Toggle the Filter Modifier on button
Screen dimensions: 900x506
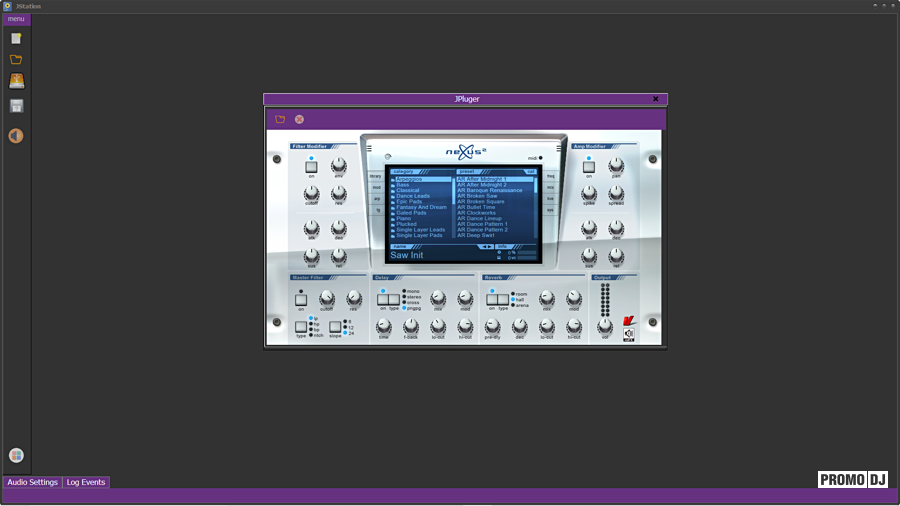point(311,167)
